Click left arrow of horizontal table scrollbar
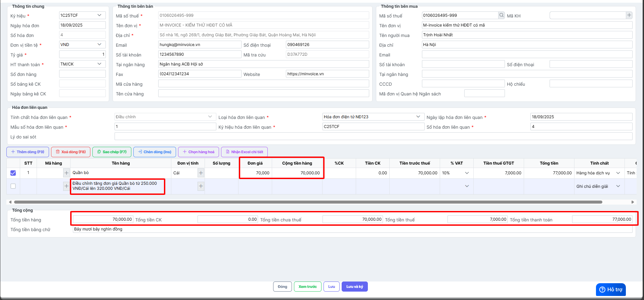The height and width of the screenshot is (300, 644). pos(10,202)
